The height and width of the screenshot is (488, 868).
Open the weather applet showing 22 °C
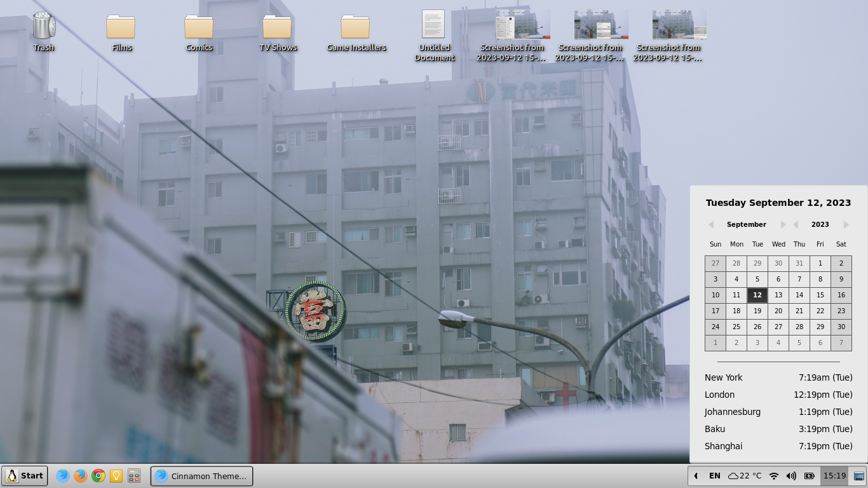pos(745,475)
